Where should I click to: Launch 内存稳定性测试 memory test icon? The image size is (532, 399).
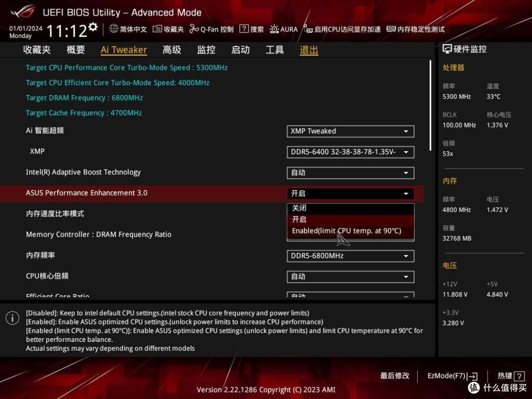391,29
